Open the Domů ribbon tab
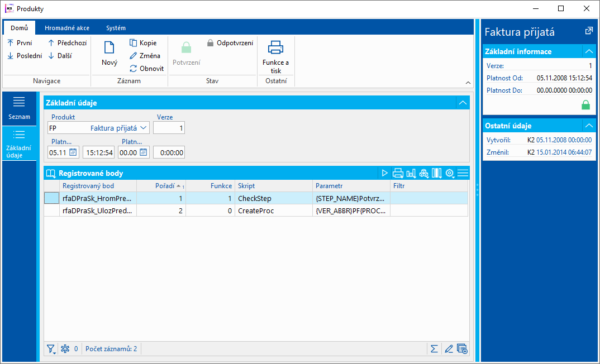600x364 pixels. click(19, 28)
